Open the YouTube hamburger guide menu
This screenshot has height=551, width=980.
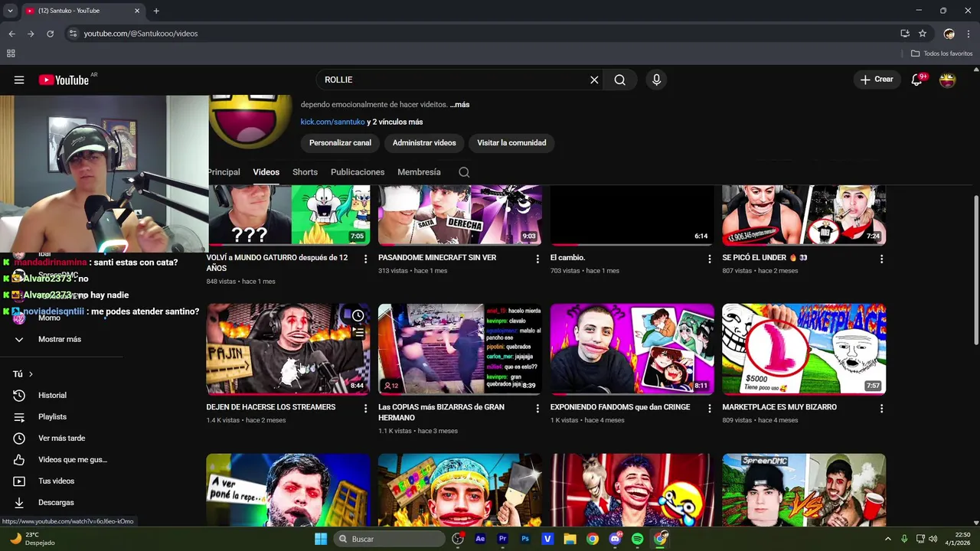pyautogui.click(x=19, y=80)
